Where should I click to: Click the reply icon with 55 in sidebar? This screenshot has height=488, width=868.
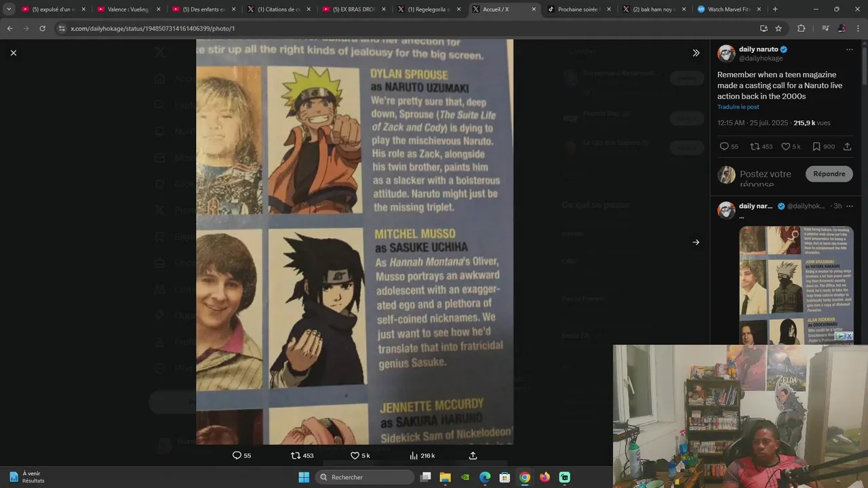coord(724,146)
